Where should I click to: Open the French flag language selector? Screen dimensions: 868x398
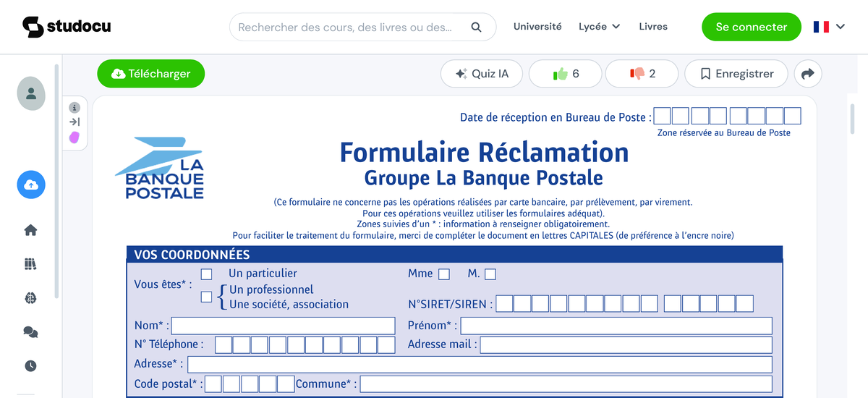click(x=829, y=27)
